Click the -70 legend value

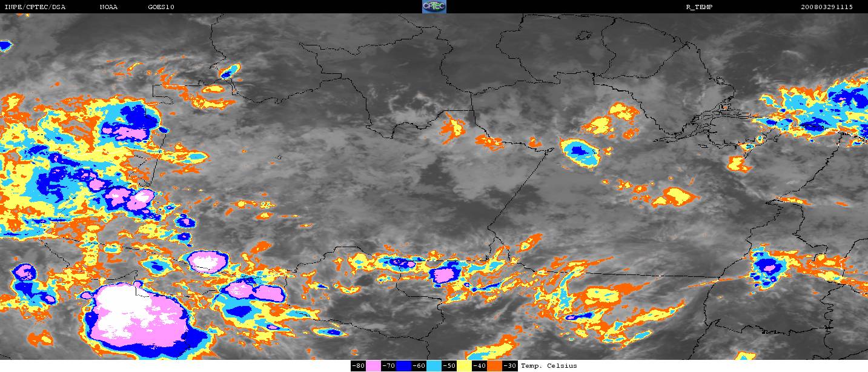click(389, 366)
